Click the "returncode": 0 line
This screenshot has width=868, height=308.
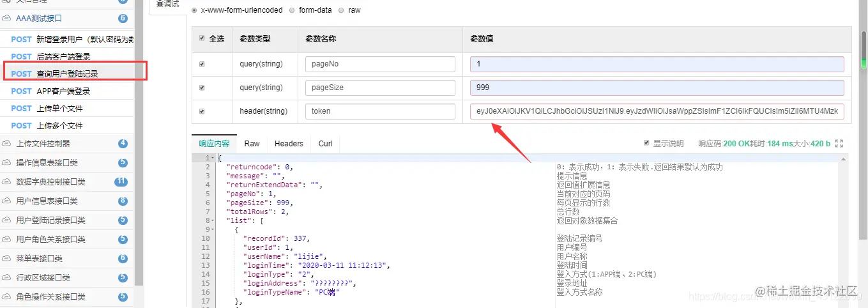(259, 167)
